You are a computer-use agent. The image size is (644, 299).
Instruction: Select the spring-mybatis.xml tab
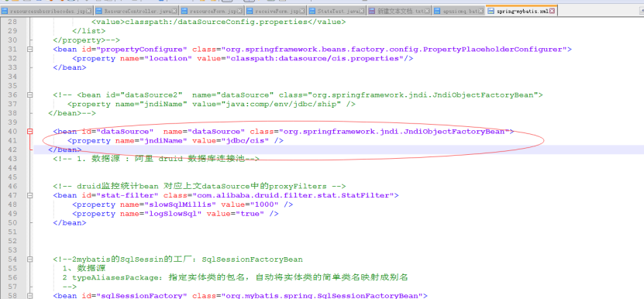pyautogui.click(x=522, y=11)
